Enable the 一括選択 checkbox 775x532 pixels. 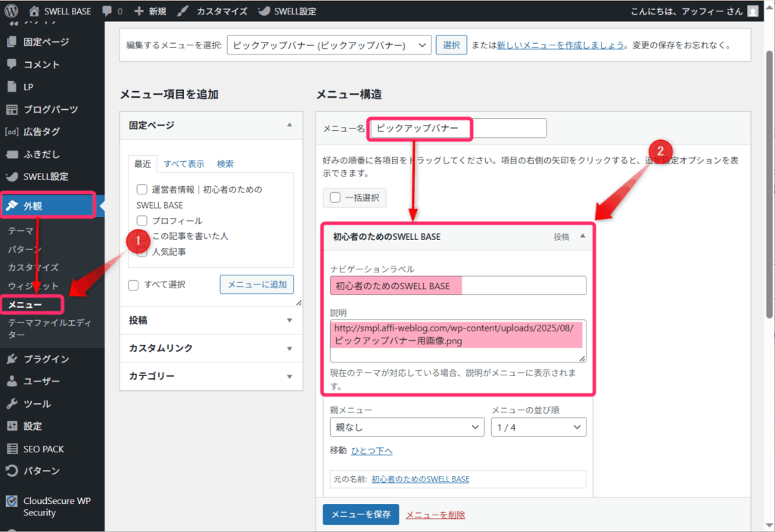pyautogui.click(x=335, y=198)
